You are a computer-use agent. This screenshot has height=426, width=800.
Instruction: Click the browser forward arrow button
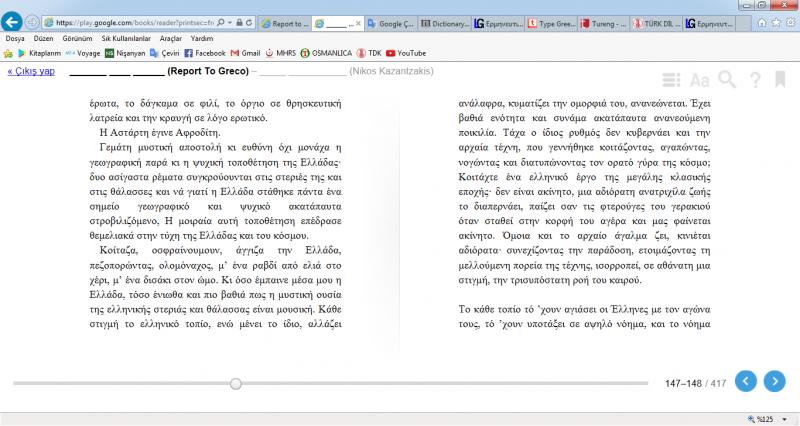pyautogui.click(x=32, y=22)
